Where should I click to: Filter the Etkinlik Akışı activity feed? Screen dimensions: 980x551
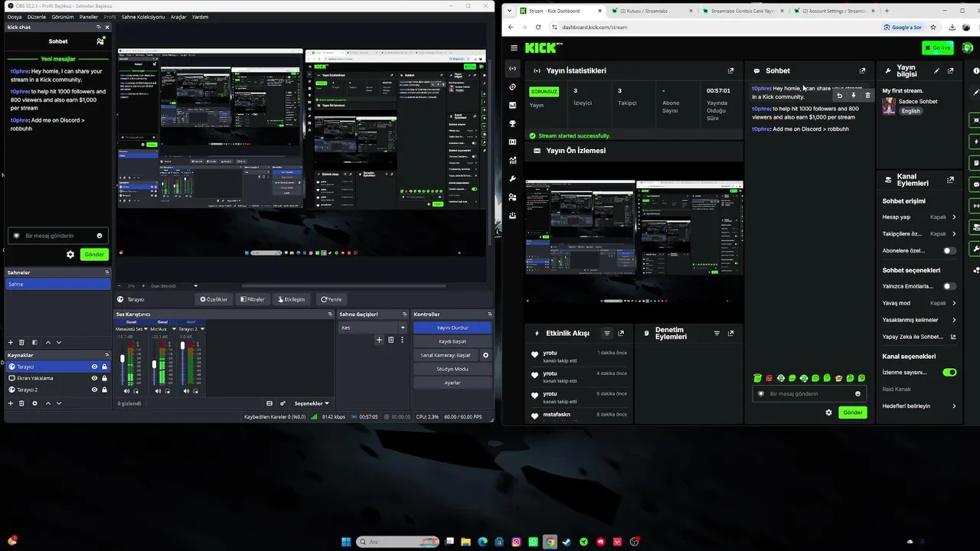(607, 334)
